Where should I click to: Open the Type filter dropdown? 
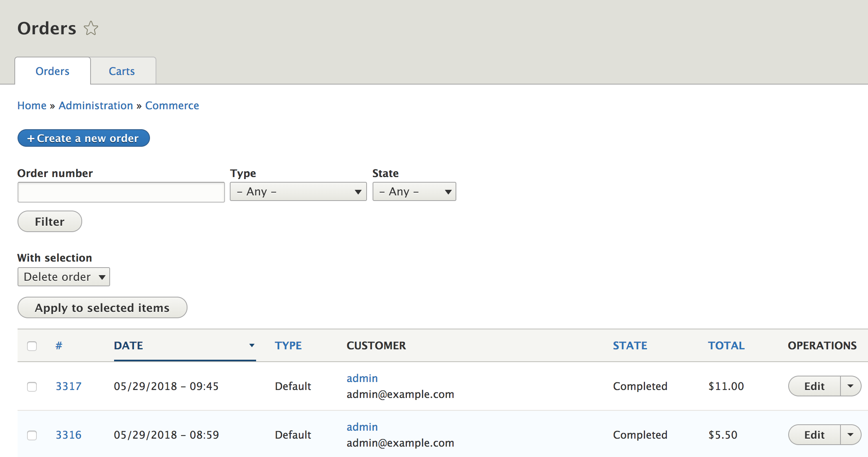pyautogui.click(x=298, y=191)
